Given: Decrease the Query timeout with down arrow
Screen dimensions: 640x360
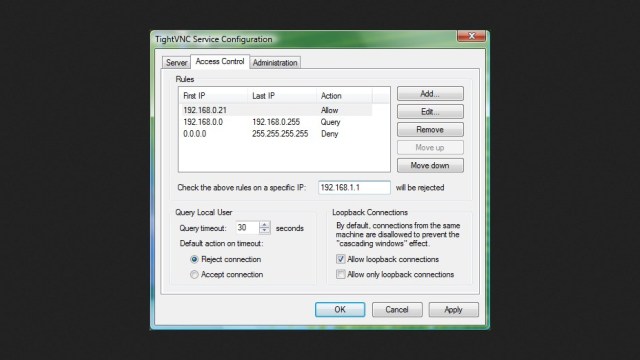Looking at the screenshot, I should pyautogui.click(x=264, y=231).
